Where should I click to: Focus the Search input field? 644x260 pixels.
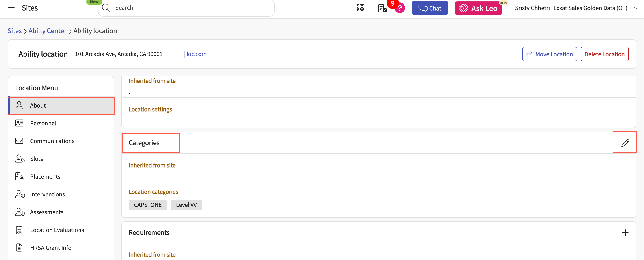point(190,8)
